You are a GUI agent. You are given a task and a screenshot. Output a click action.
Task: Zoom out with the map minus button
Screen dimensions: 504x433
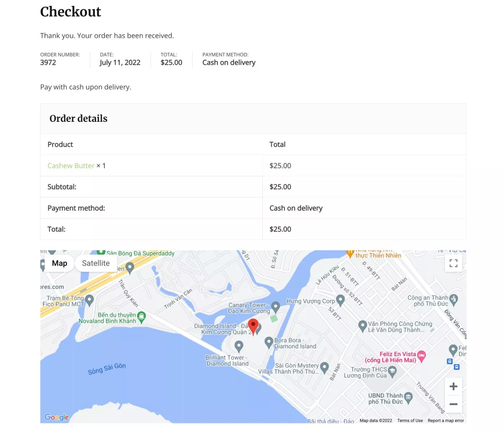coord(453,404)
